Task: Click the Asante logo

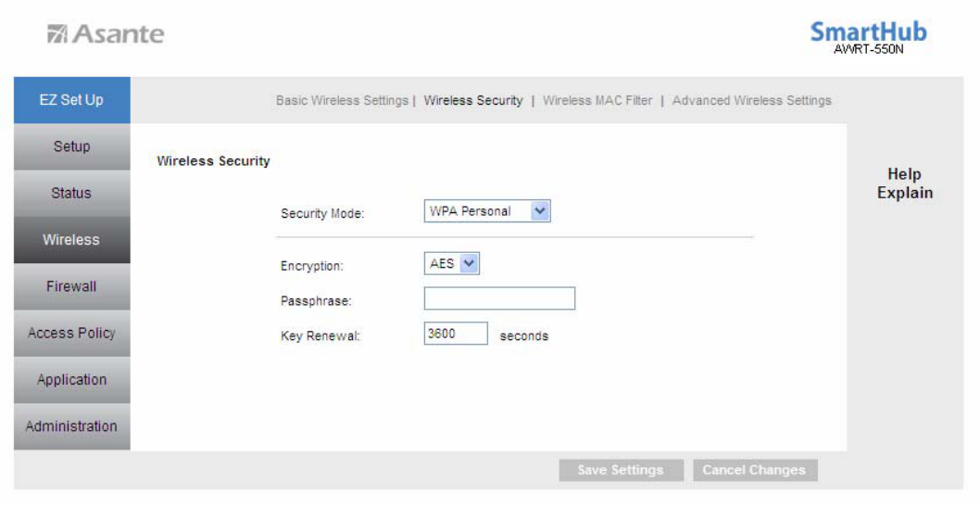Action: tap(106, 35)
